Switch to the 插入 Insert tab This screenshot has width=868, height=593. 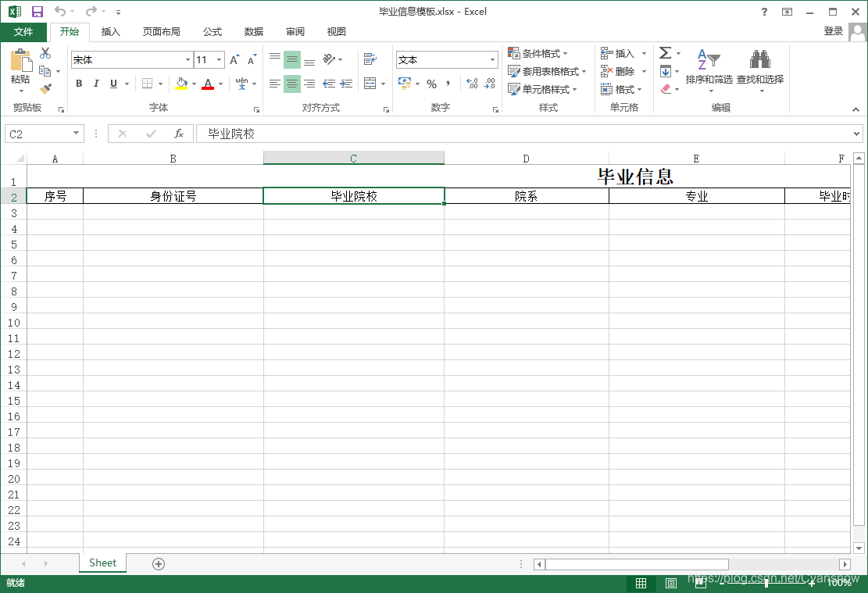pyautogui.click(x=111, y=31)
